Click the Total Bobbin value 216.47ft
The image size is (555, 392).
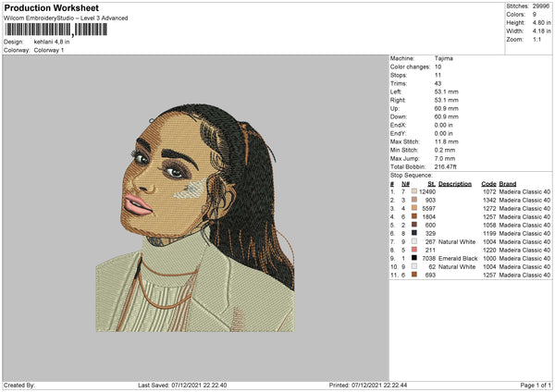(x=445, y=166)
